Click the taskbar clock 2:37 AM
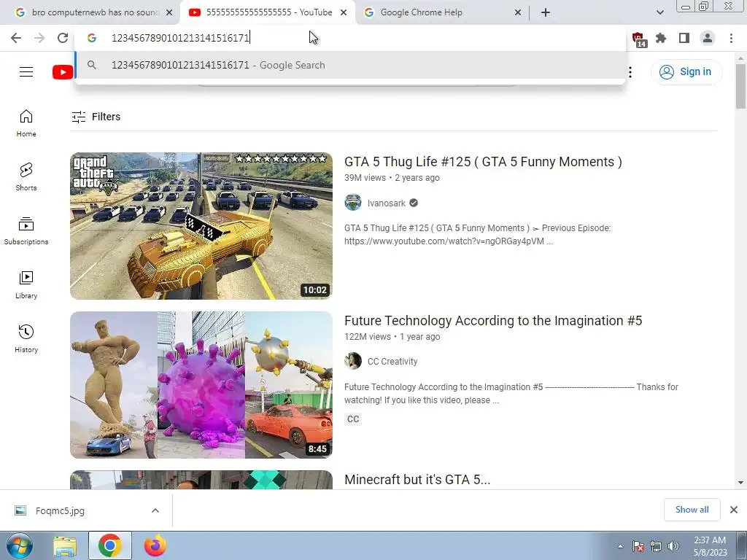 pos(710,540)
